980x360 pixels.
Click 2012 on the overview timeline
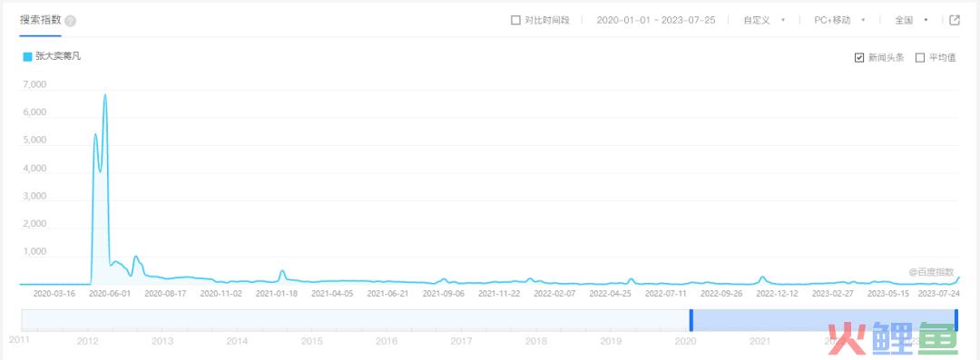click(87, 341)
